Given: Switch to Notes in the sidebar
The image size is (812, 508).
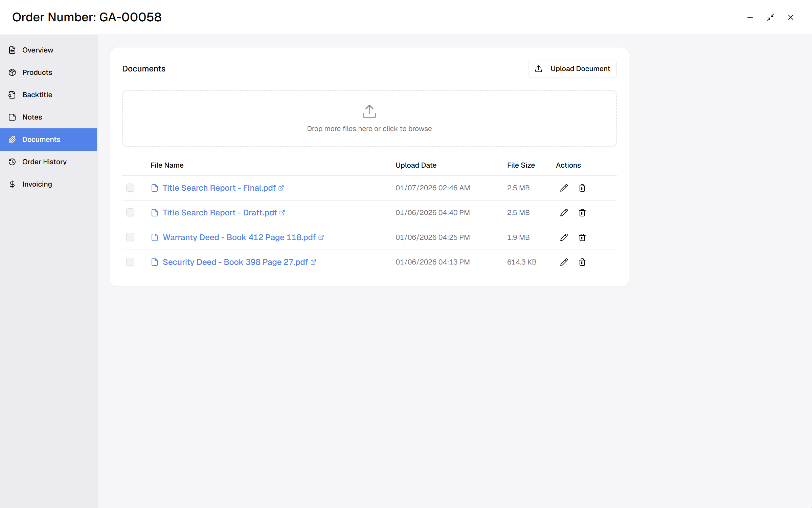Looking at the screenshot, I should point(48,117).
